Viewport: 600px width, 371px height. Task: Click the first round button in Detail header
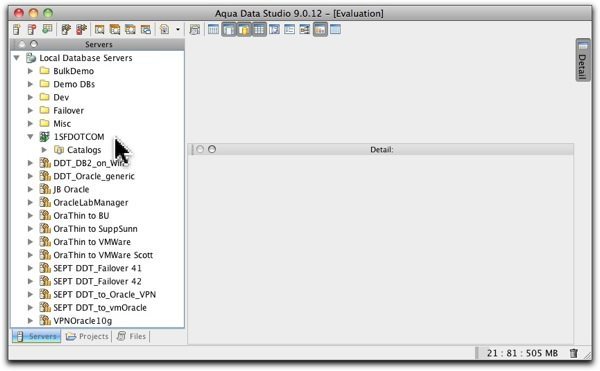point(200,149)
